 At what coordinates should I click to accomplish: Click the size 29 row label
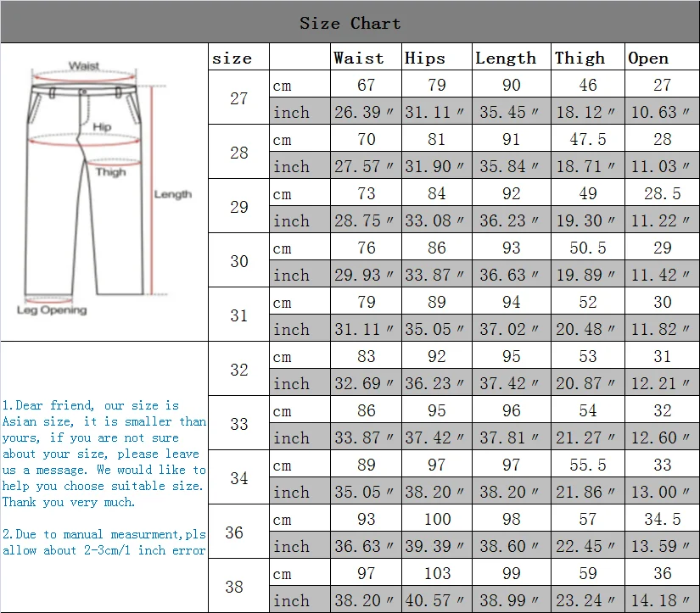pyautogui.click(x=238, y=206)
